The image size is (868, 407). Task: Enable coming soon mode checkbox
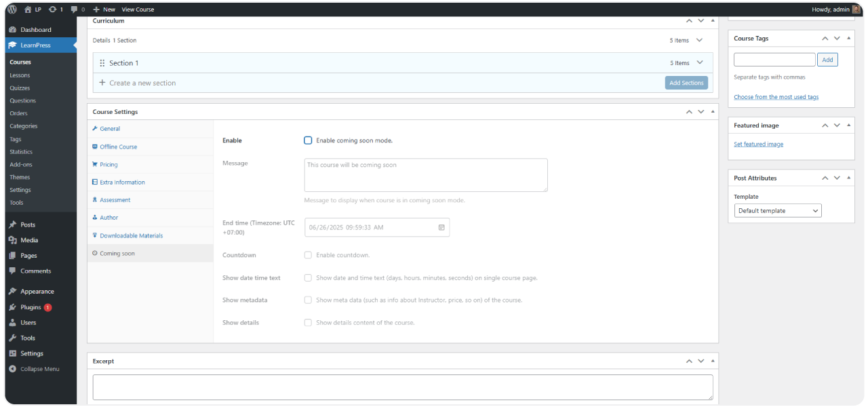308,140
